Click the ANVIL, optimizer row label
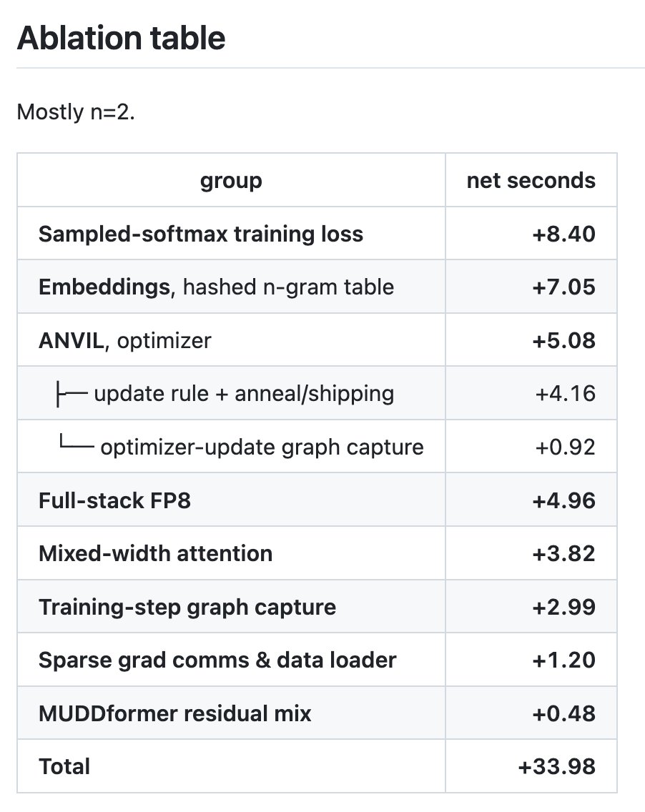Viewport: 645px width, 812px height. click(x=125, y=341)
